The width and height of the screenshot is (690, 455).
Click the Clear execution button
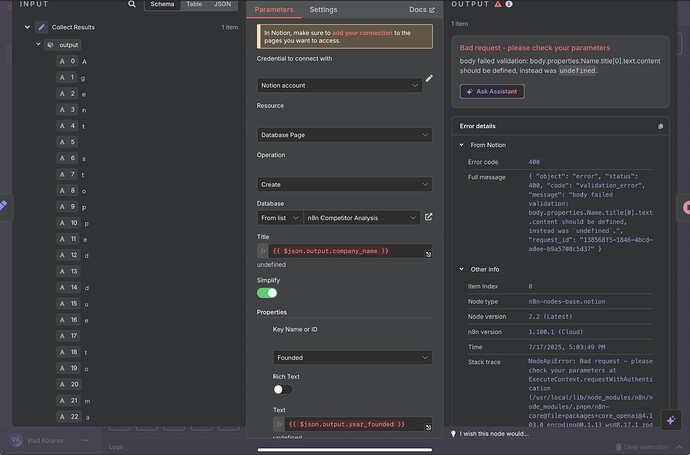[x=642, y=447]
